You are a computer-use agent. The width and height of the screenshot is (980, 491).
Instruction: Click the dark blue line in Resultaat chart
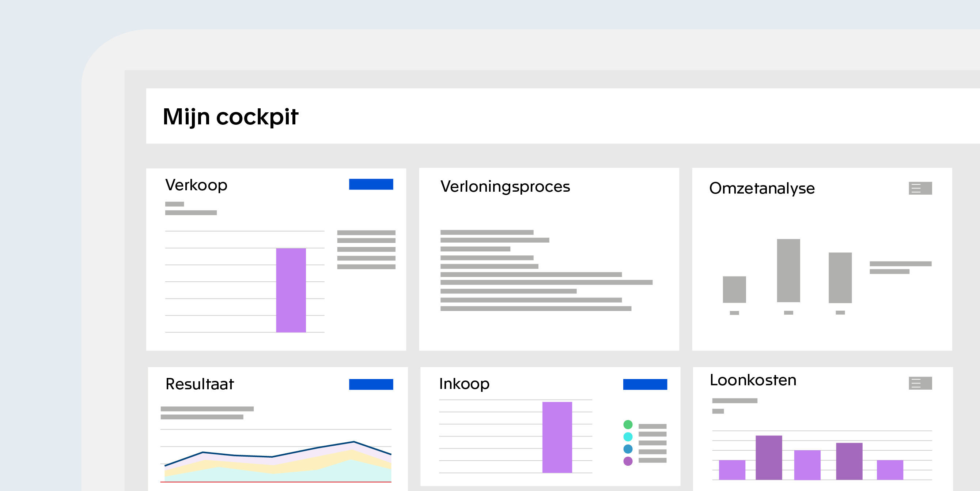coord(272,456)
